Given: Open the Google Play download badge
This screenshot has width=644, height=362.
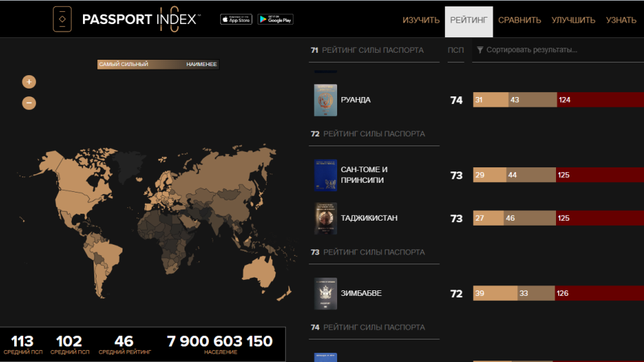Looking at the screenshot, I should 275,20.
